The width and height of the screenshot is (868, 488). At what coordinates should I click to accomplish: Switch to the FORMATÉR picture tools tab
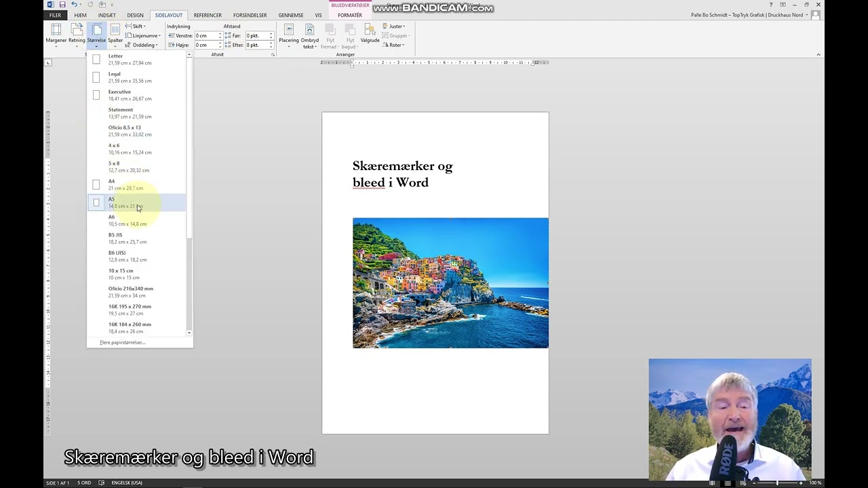[x=350, y=15]
